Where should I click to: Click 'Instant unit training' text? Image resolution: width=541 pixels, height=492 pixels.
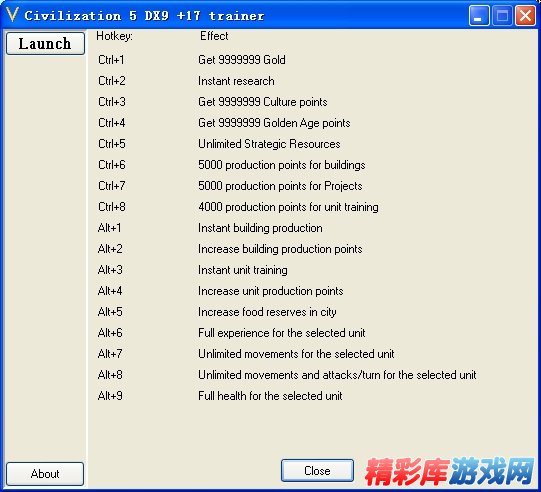coord(243,270)
